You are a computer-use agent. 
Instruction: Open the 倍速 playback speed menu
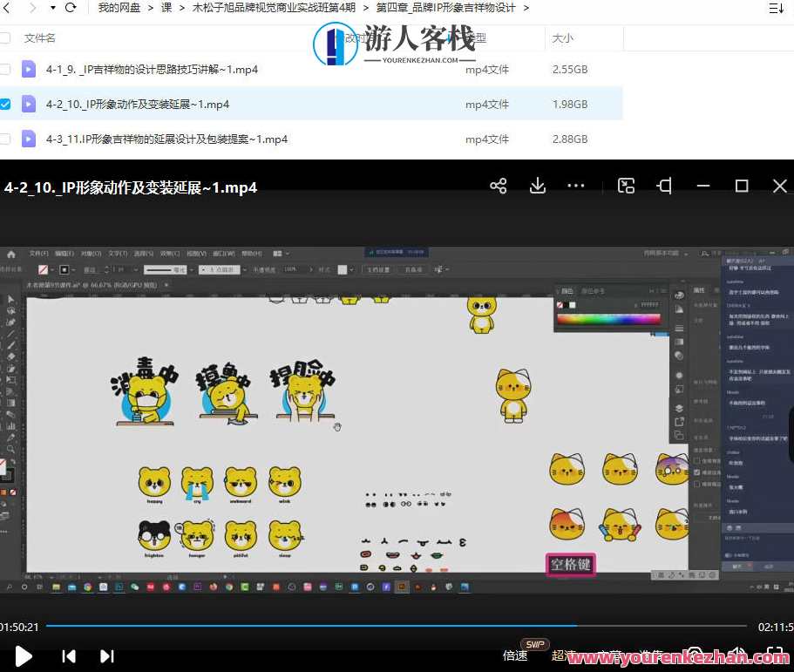(515, 656)
